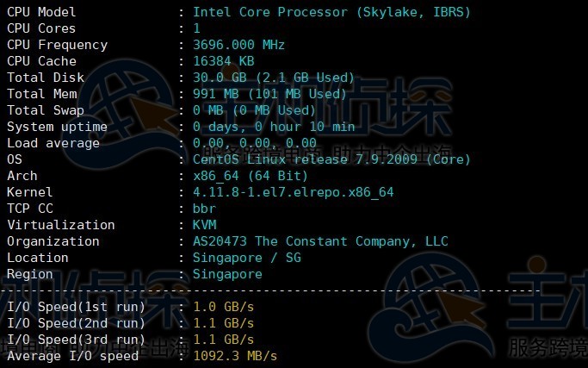This screenshot has height=368, width=588.
Task: Click the CPU Cores value
Action: tap(197, 28)
